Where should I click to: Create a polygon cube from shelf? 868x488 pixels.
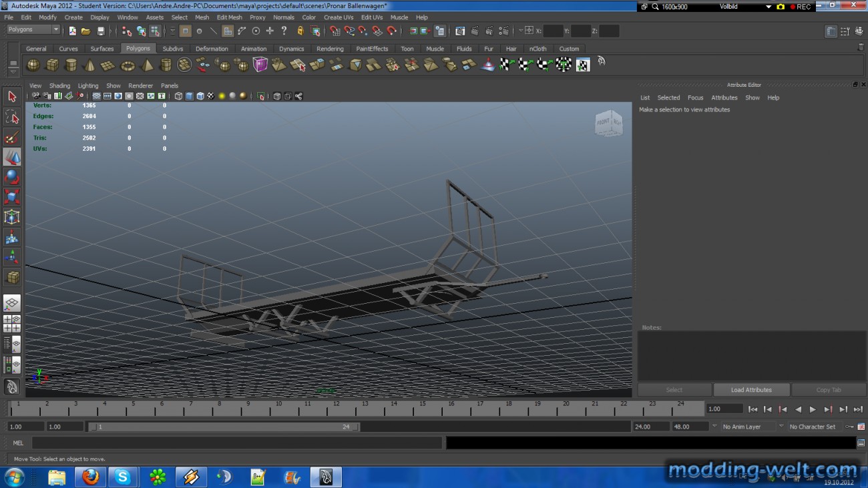pyautogui.click(x=51, y=65)
